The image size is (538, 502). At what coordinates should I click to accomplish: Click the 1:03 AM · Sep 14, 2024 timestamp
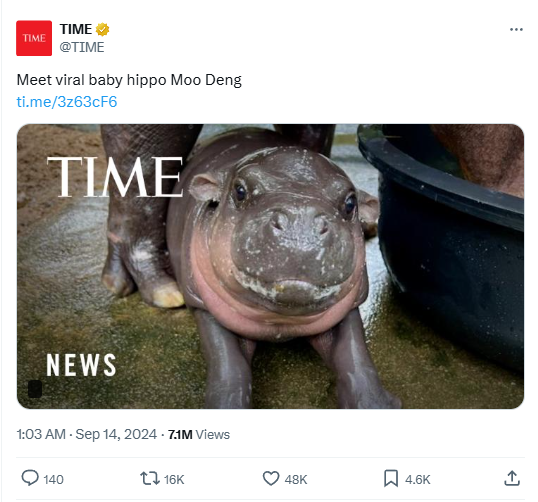pyautogui.click(x=87, y=434)
